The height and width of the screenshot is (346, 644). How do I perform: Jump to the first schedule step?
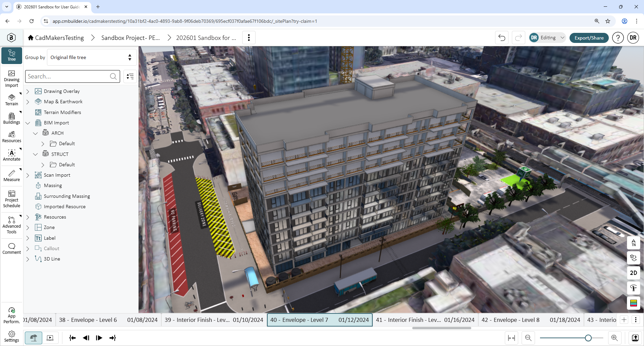click(x=72, y=338)
